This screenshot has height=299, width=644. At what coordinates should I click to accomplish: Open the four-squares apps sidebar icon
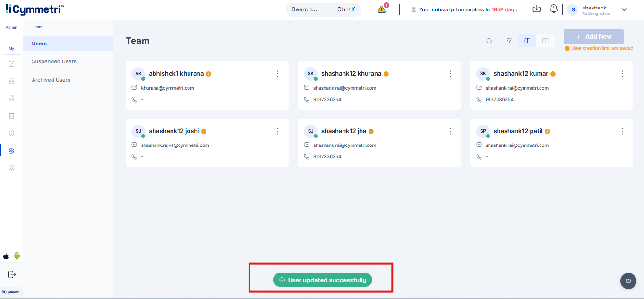[11, 81]
